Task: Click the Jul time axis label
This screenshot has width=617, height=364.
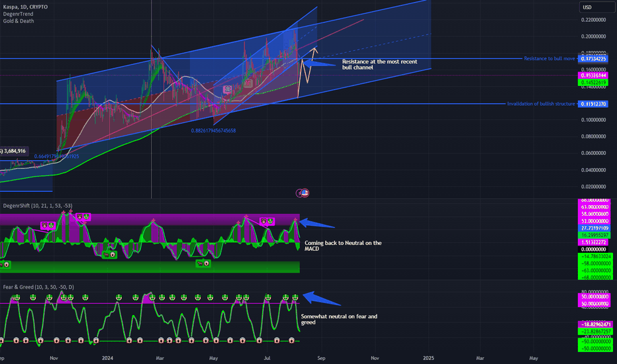Action: 267,358
